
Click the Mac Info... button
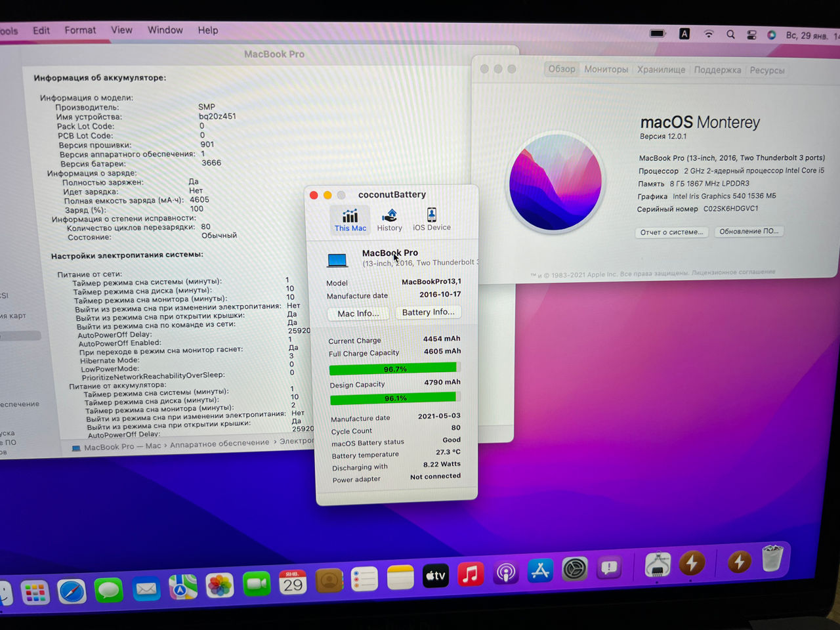[x=358, y=314]
